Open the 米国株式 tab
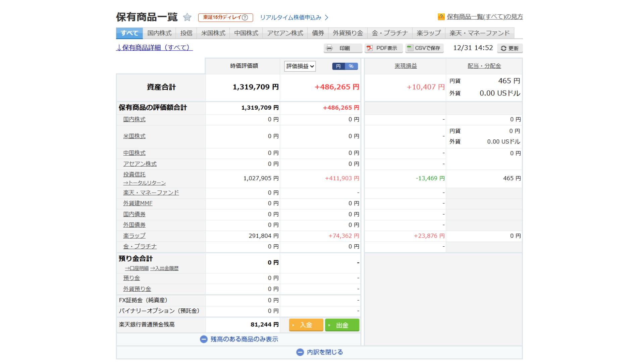The width and height of the screenshot is (644, 362). point(213,33)
